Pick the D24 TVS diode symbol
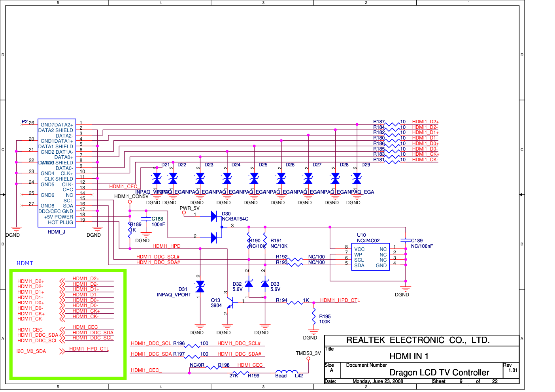The height and width of the screenshot is (392, 555). click(x=227, y=179)
